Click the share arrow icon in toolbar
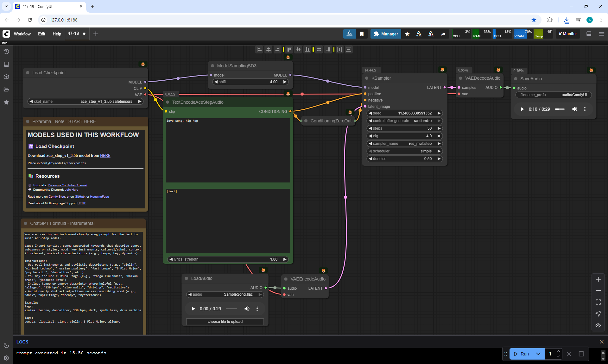 [443, 34]
